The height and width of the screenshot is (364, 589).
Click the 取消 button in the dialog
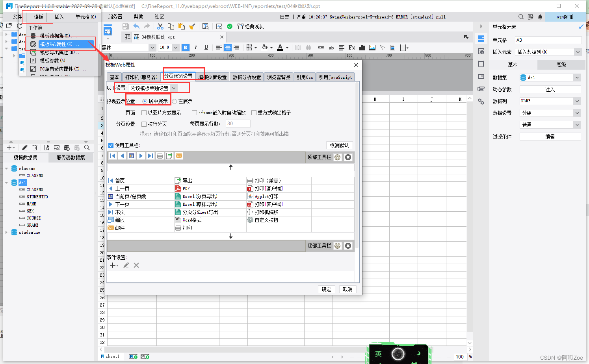pos(347,289)
